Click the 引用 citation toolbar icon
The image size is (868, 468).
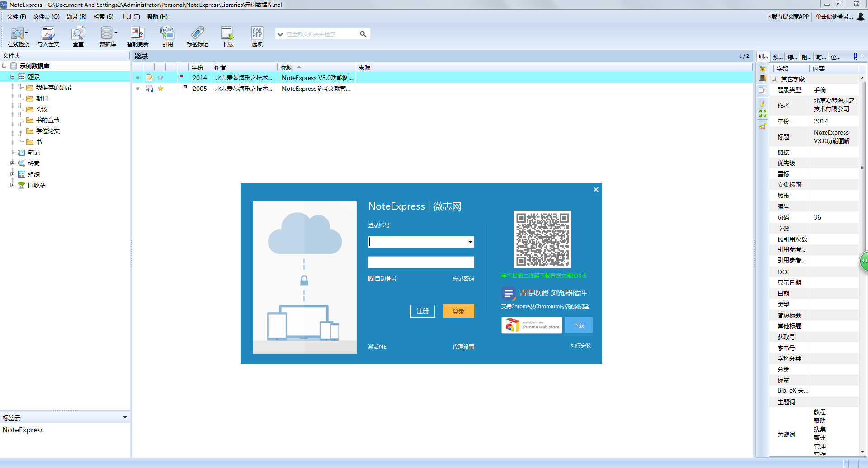pyautogui.click(x=167, y=35)
